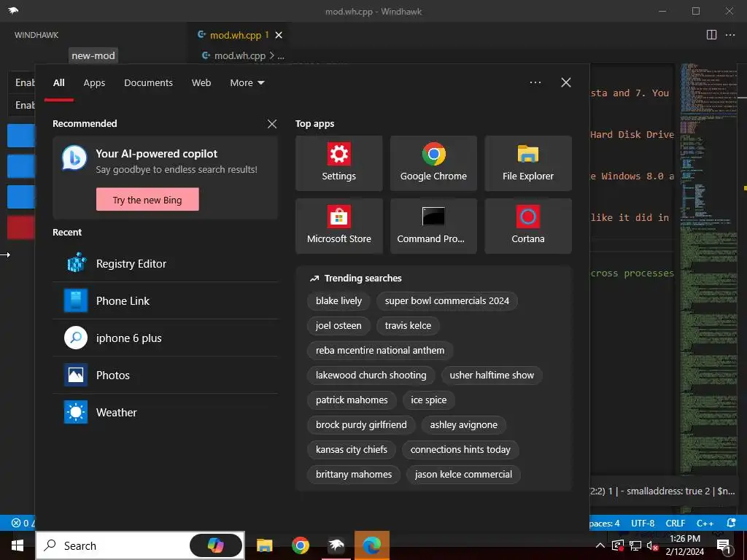Open notification center icon
The image size is (747, 560).
click(x=724, y=545)
